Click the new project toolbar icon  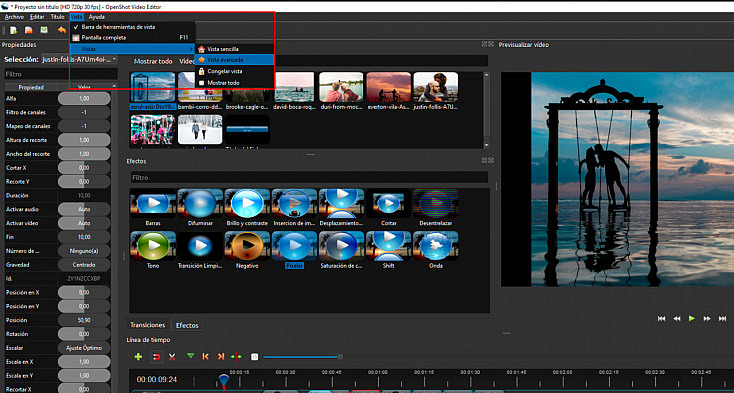(x=14, y=30)
